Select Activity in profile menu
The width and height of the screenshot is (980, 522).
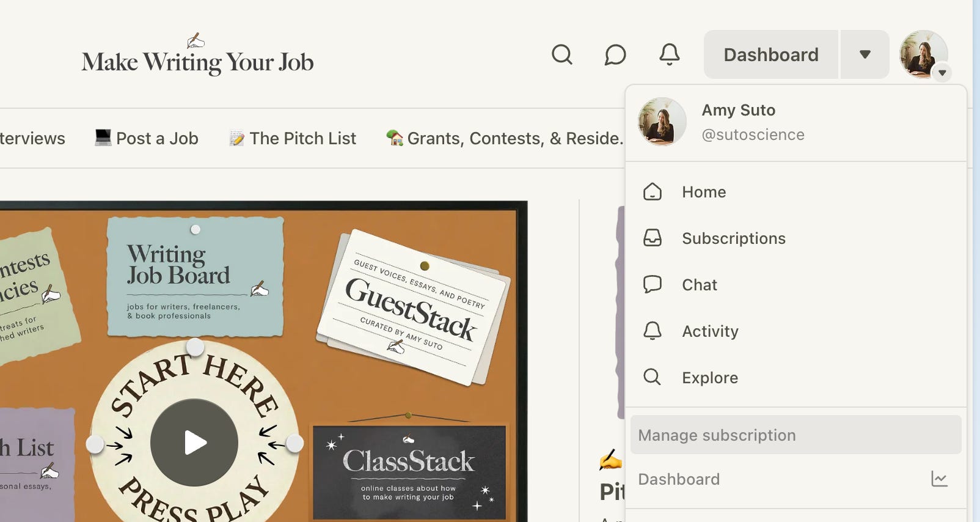coord(796,331)
